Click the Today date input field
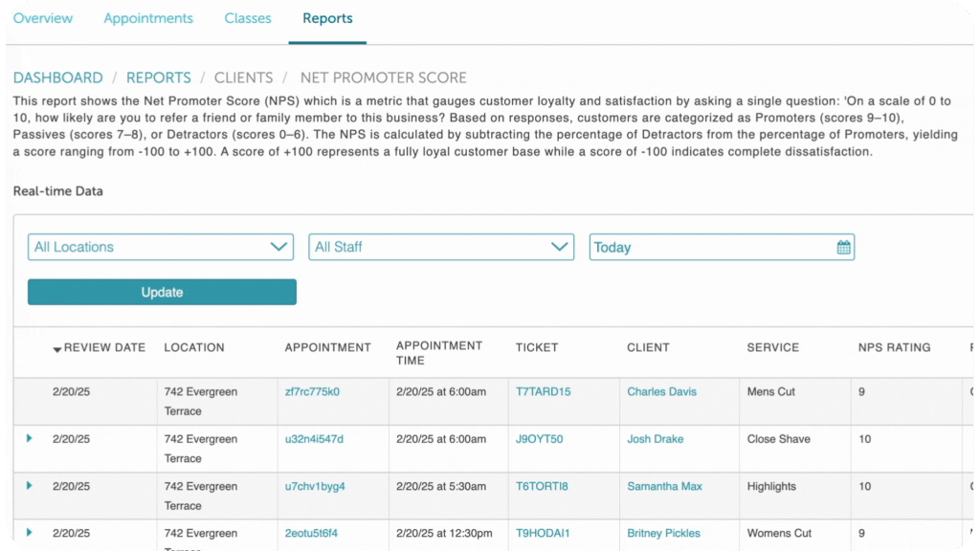 tap(710, 248)
